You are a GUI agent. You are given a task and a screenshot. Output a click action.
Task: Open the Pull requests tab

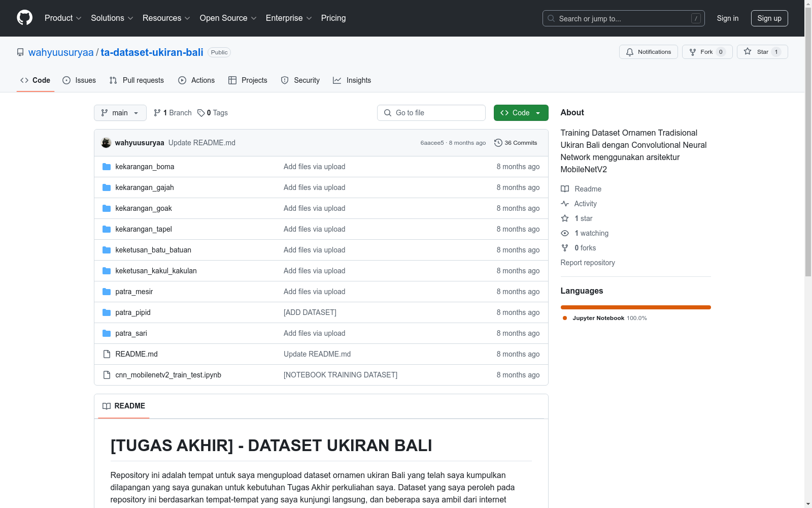point(137,80)
